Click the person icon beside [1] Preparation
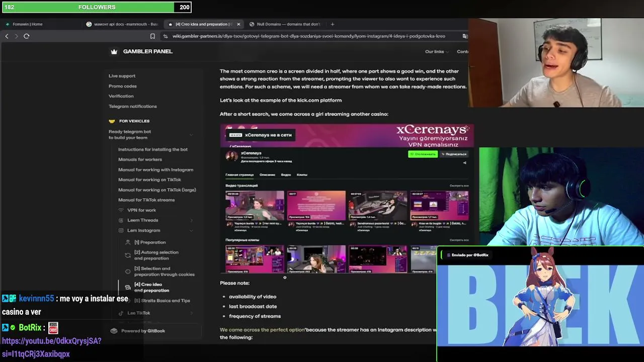 pyautogui.click(x=128, y=242)
